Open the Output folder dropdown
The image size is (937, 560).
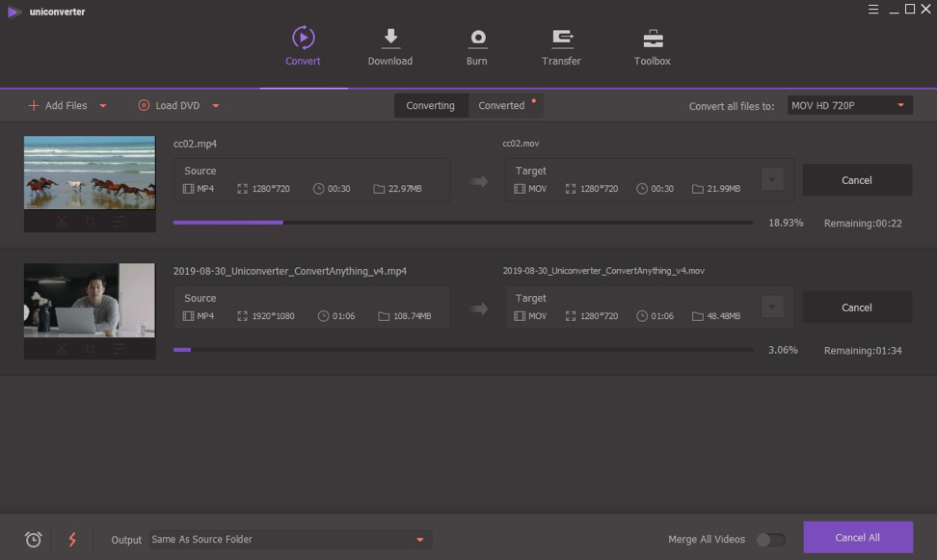[419, 540]
